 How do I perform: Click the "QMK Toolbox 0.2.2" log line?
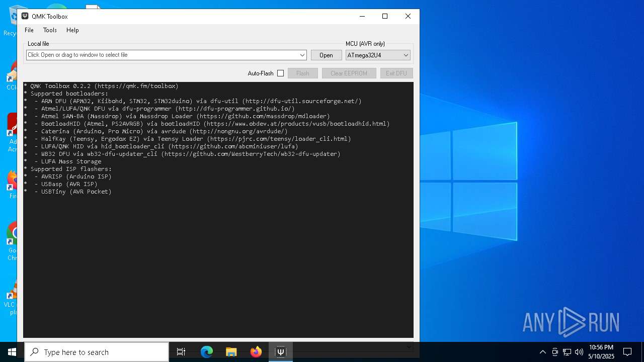(x=101, y=86)
